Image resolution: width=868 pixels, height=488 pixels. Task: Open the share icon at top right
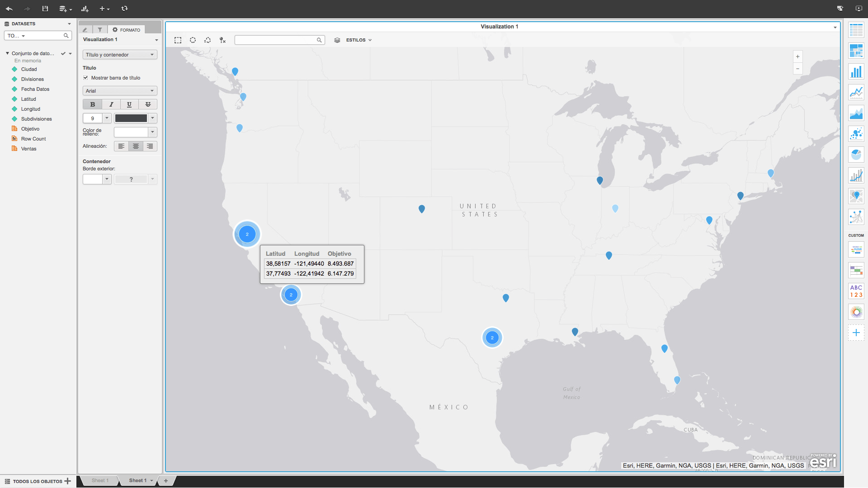pos(840,9)
